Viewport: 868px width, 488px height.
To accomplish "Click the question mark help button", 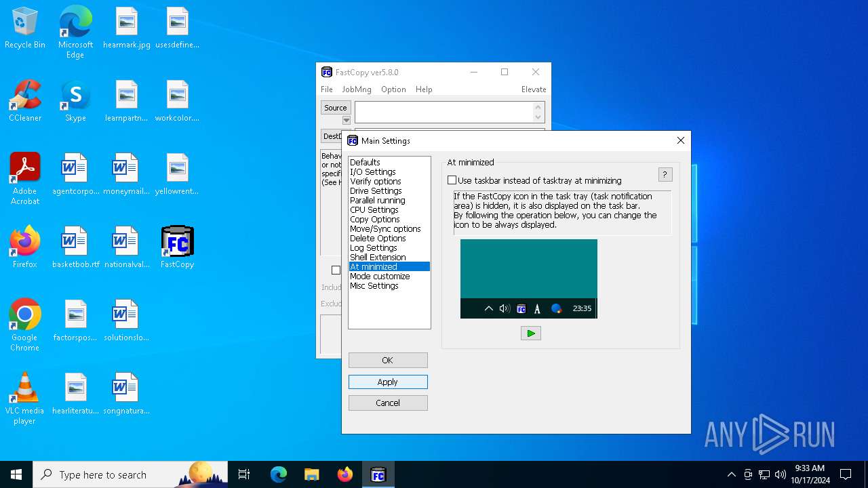I will pyautogui.click(x=665, y=175).
